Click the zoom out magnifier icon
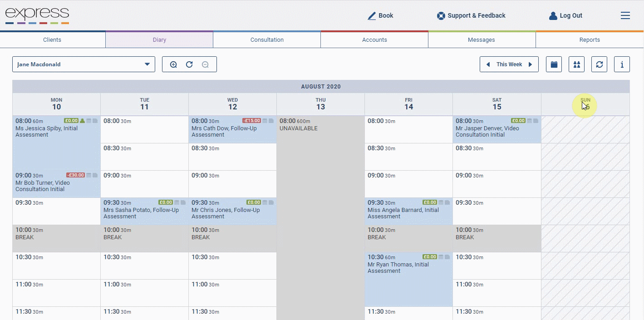This screenshot has height=320, width=644. pyautogui.click(x=205, y=64)
